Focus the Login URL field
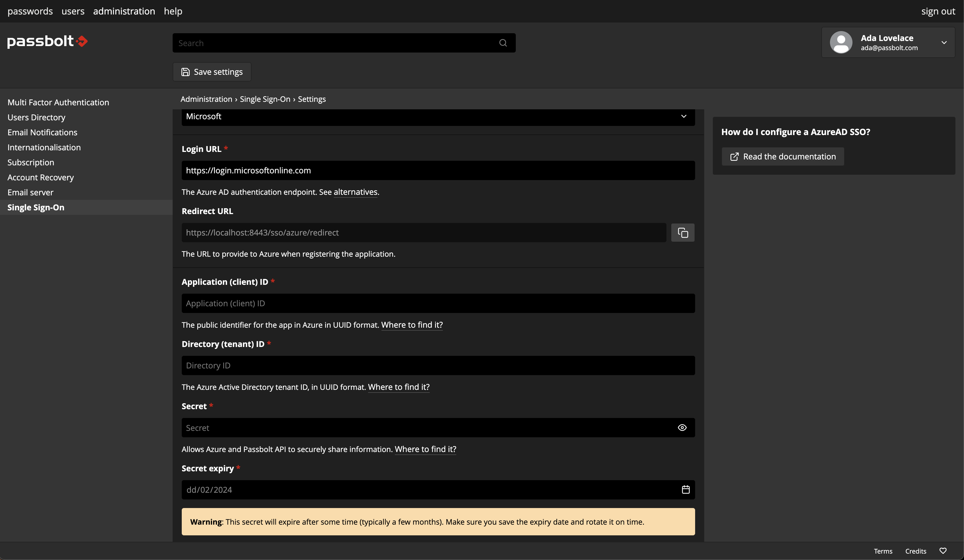Image resolution: width=964 pixels, height=560 pixels. (x=438, y=170)
